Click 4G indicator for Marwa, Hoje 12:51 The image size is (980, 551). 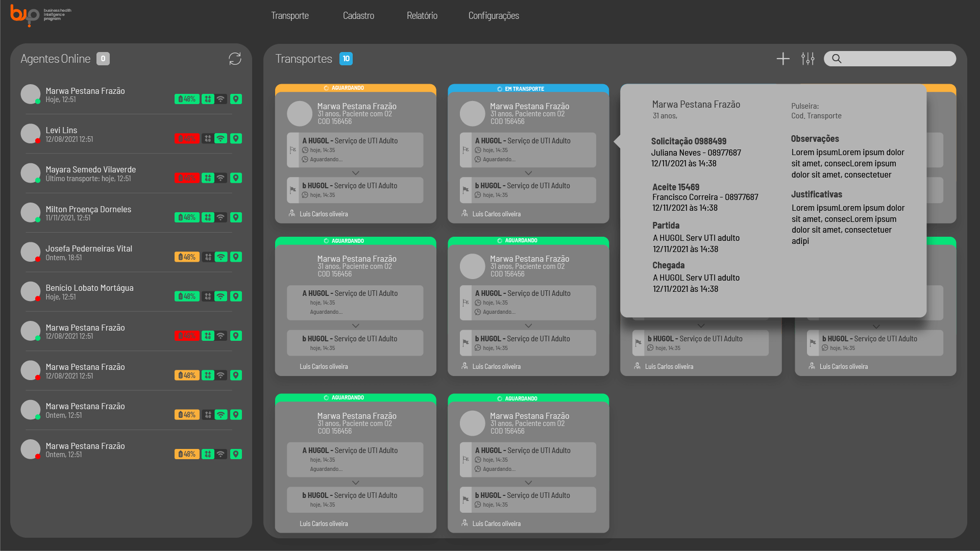(208, 99)
